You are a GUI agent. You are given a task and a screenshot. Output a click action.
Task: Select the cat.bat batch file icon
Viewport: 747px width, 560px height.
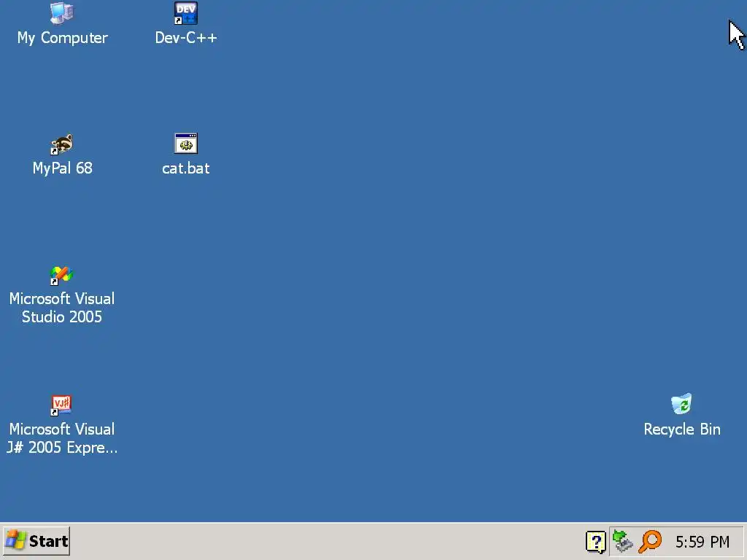pos(186,144)
